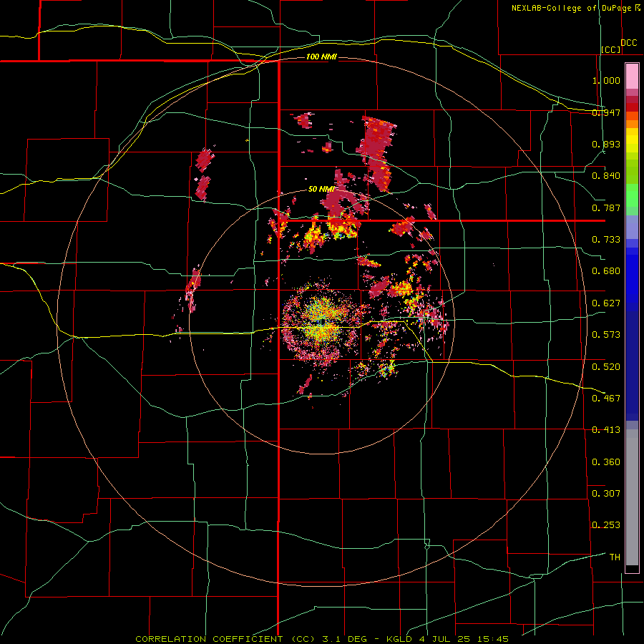Click the 50 NMI range ring label
Image resolution: width=644 pixels, height=644 pixels.
[x=321, y=189]
